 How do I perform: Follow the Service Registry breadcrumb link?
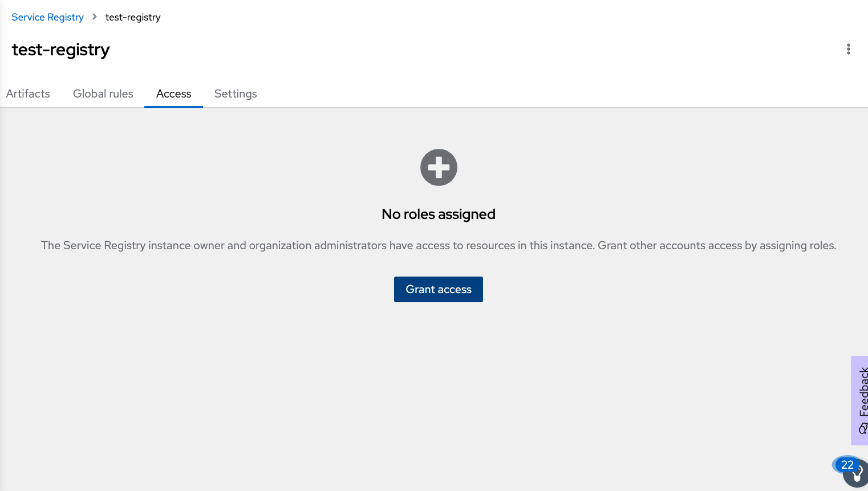(x=47, y=17)
